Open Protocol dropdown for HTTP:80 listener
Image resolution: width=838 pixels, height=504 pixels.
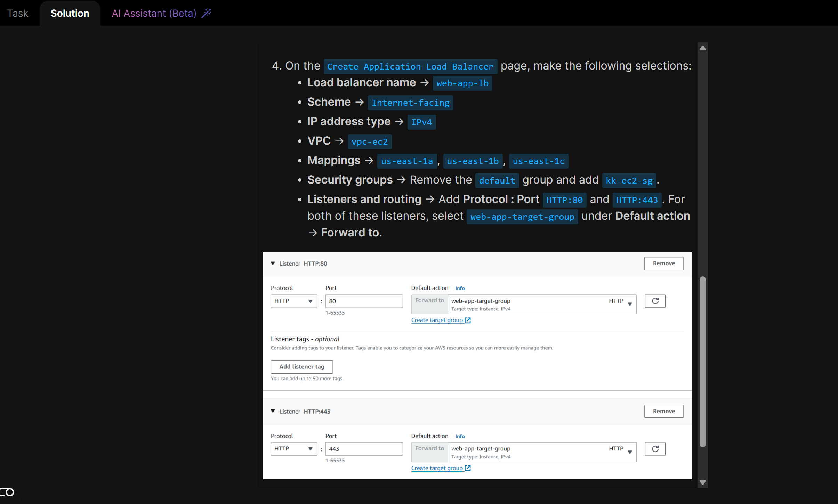tap(294, 301)
